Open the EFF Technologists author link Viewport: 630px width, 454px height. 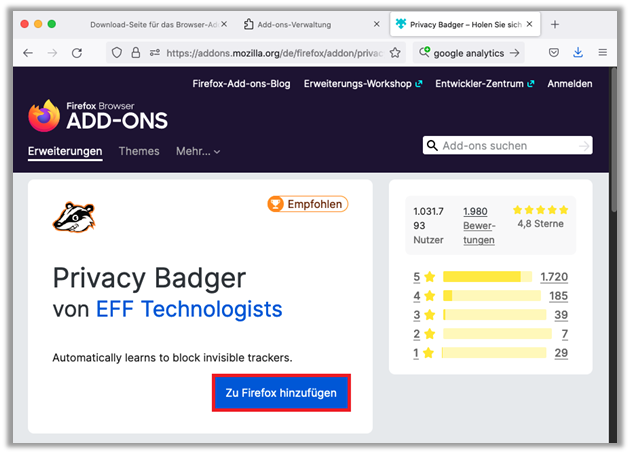pyautogui.click(x=189, y=309)
